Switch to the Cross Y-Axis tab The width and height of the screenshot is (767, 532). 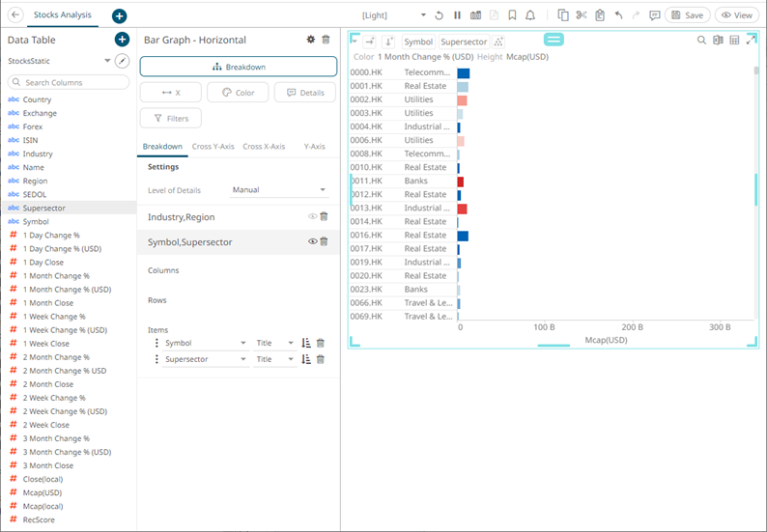click(x=213, y=147)
